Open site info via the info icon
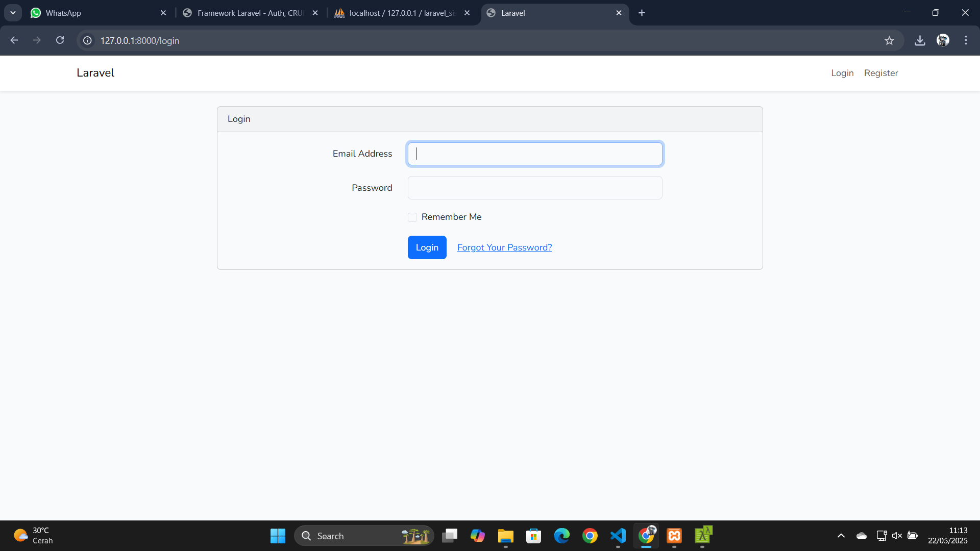980x551 pixels. click(87, 40)
